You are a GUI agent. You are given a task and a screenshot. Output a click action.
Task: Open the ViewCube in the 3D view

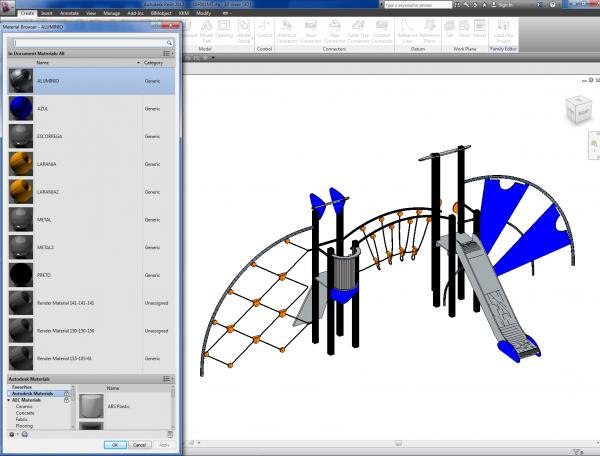pyautogui.click(x=578, y=111)
